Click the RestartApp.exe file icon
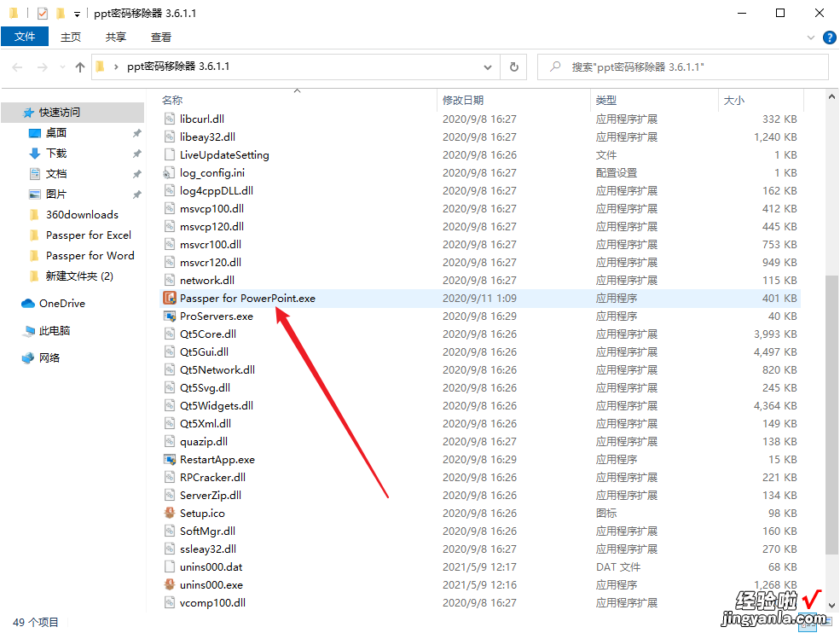This screenshot has width=840, height=633. 170,459
